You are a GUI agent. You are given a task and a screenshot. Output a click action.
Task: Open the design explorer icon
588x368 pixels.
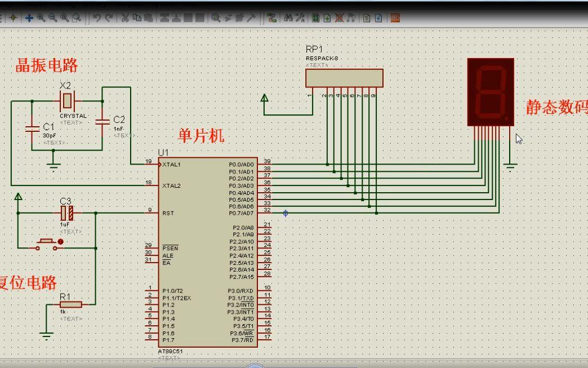click(x=316, y=17)
